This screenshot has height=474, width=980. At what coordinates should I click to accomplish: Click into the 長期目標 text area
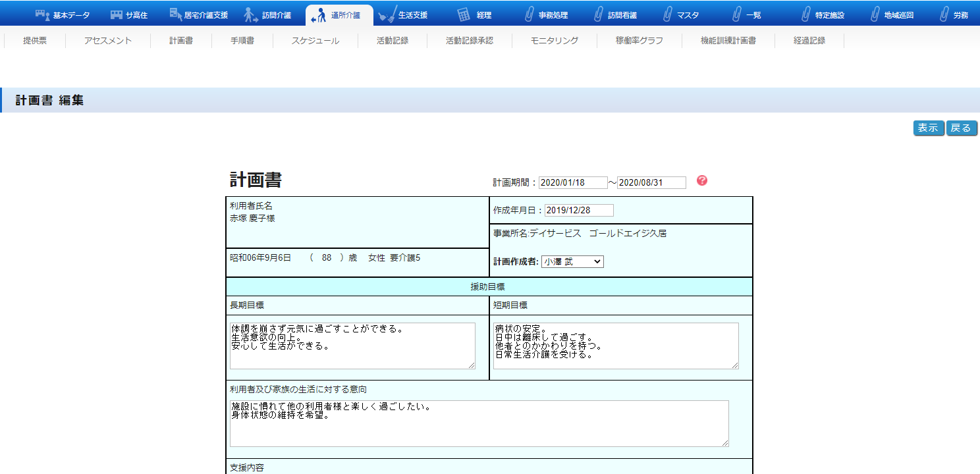pos(352,346)
